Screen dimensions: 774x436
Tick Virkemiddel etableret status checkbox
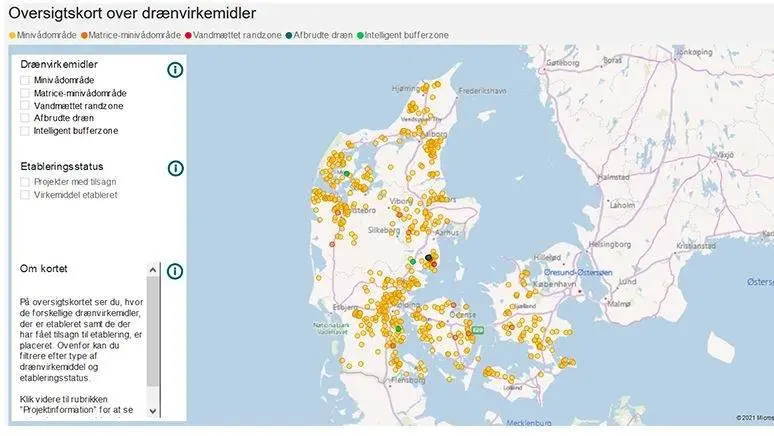point(25,195)
